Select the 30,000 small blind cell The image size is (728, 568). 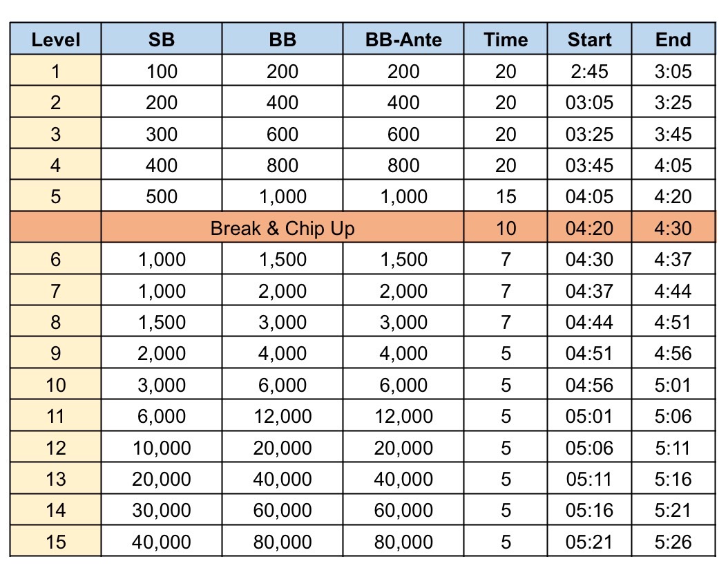click(x=162, y=511)
